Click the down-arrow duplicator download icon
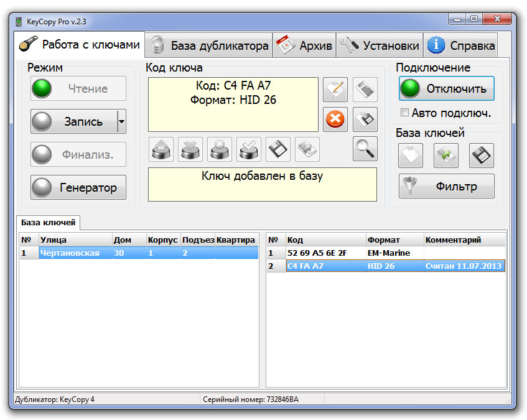Screen dimensions: 527x420 click(x=190, y=149)
